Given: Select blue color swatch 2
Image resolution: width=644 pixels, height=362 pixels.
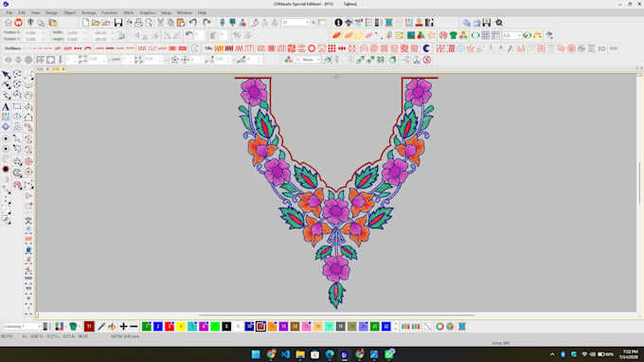Looking at the screenshot, I should click(158, 326).
